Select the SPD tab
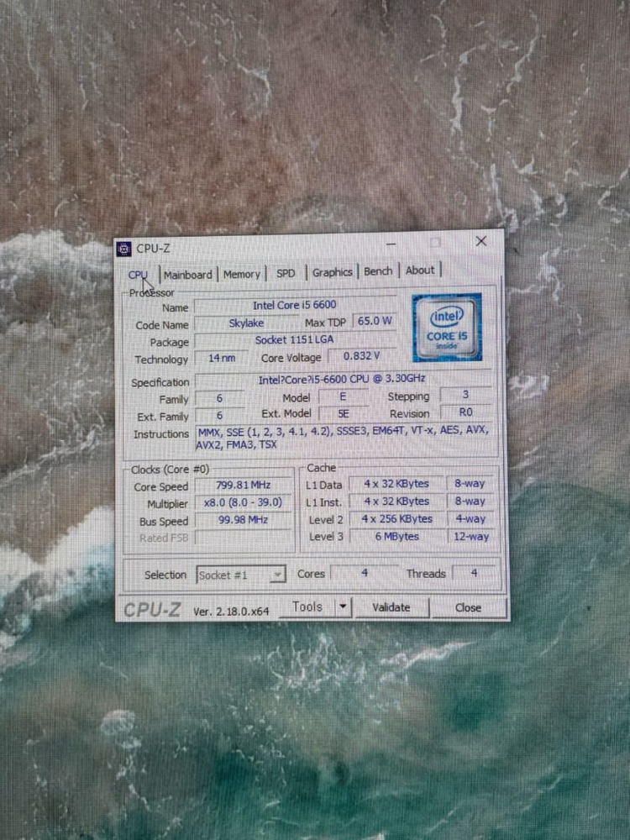This screenshot has width=630, height=840. [x=286, y=272]
